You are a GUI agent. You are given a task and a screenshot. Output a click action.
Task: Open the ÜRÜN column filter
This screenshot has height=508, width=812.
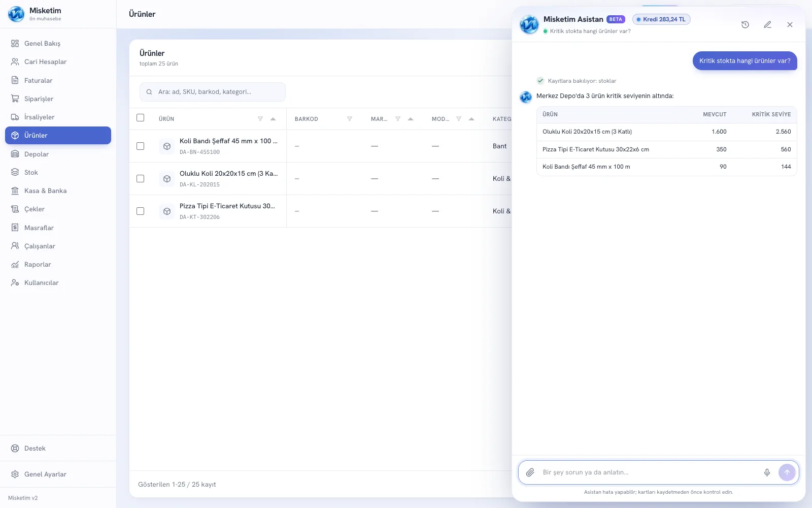coord(260,119)
